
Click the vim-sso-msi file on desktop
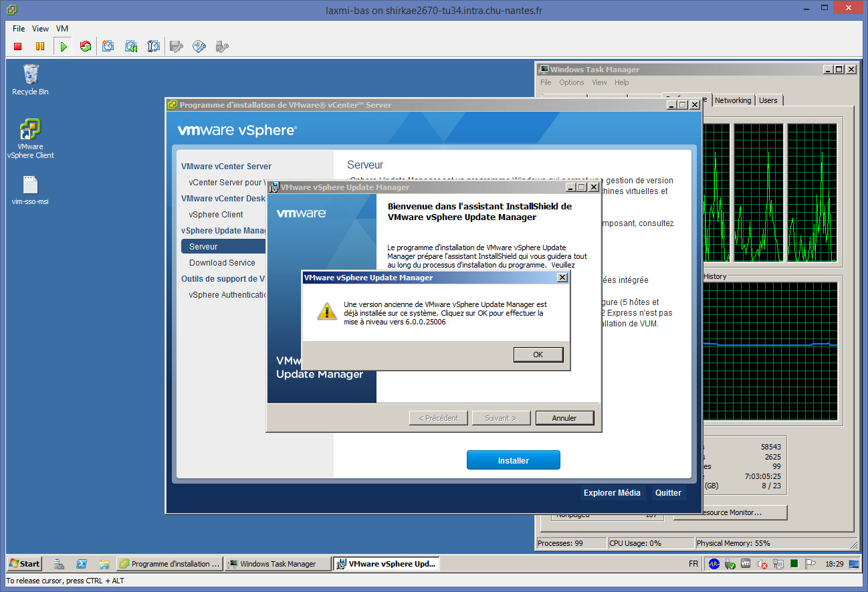(x=30, y=190)
